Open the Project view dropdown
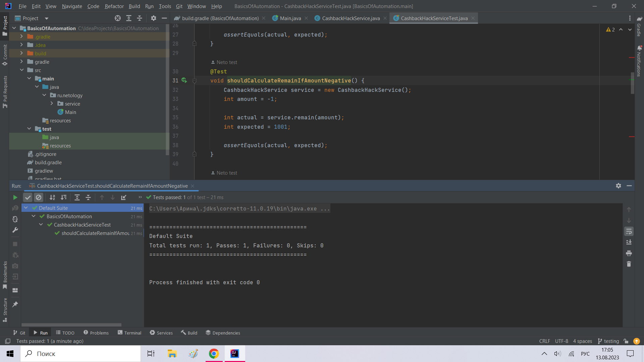Image resolution: width=644 pixels, height=362 pixels. (x=47, y=18)
